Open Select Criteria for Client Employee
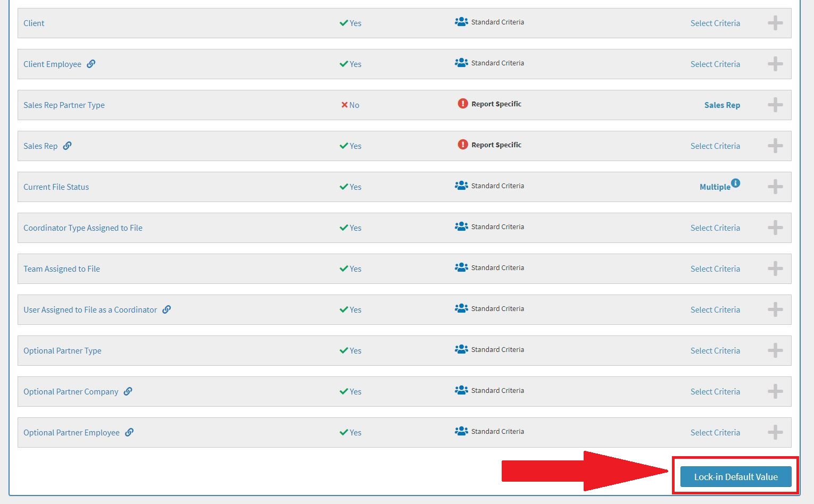This screenshot has width=814, height=504. click(x=715, y=64)
